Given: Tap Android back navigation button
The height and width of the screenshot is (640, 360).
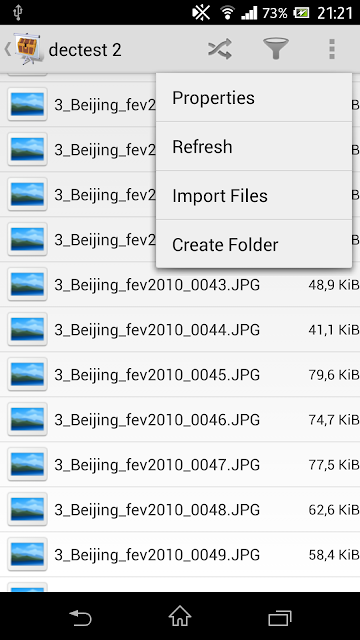Looking at the screenshot, I should tap(80, 617).
